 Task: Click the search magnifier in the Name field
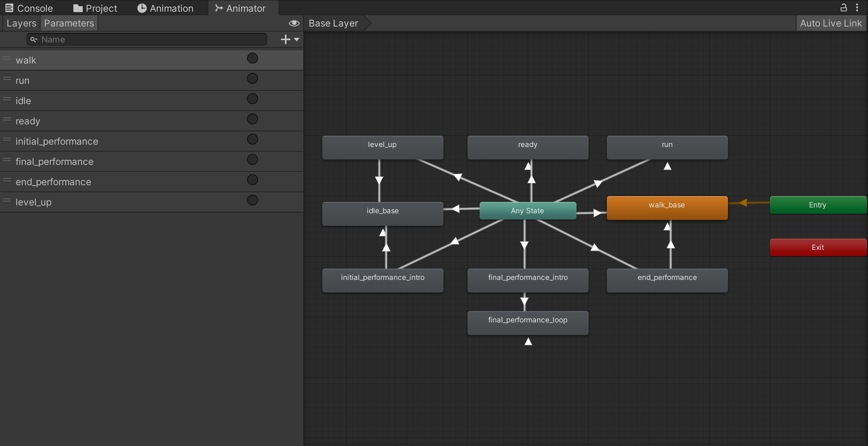click(34, 39)
